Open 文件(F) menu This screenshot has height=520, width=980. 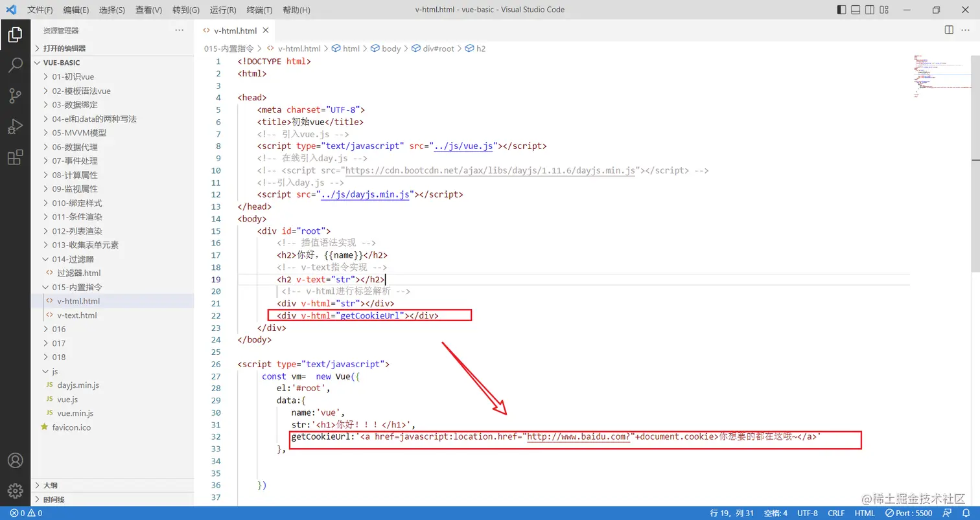pos(40,10)
